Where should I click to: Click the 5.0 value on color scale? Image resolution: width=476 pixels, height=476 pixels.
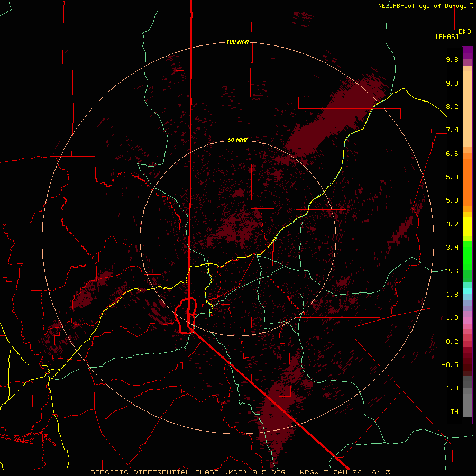click(452, 200)
